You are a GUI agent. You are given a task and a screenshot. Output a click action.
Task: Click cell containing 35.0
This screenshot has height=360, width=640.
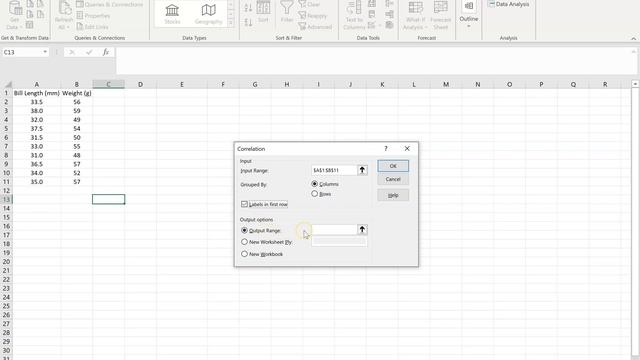tap(37, 182)
